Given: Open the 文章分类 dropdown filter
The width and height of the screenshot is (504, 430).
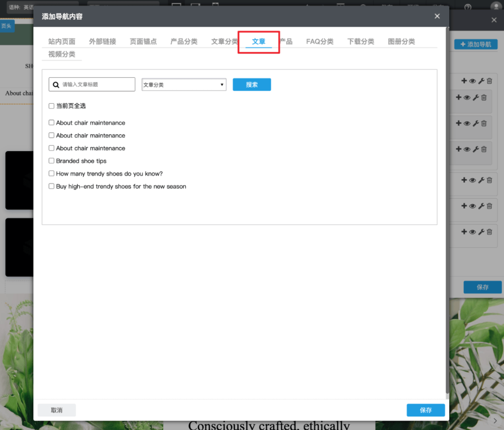Looking at the screenshot, I should tap(184, 85).
